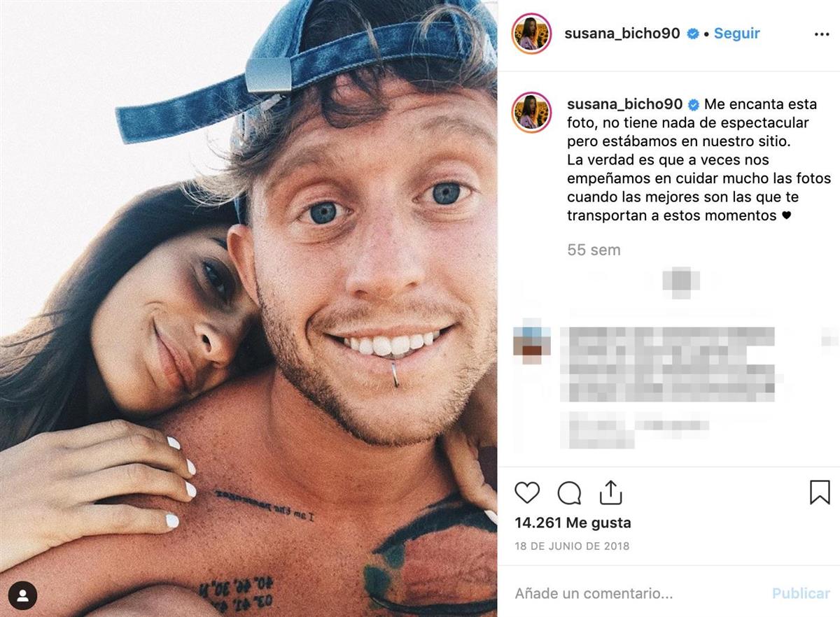Image resolution: width=840 pixels, height=617 pixels.
Task: Click the verified badge in caption
Action: click(x=694, y=105)
